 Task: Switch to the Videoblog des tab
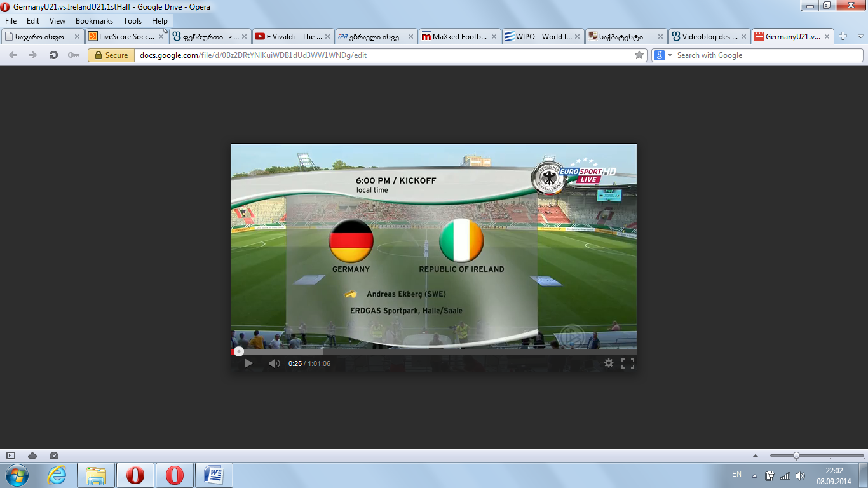click(x=709, y=37)
